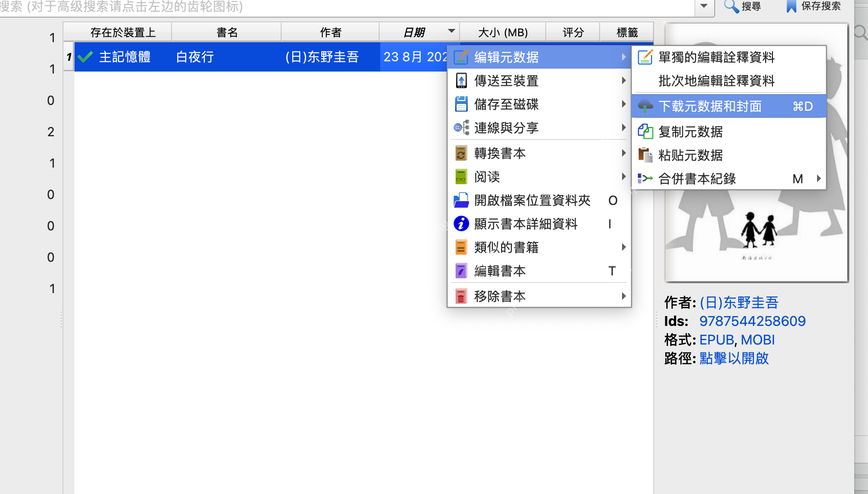This screenshot has height=494, width=868.
Task: Toggle the green 主記憶體 device checkmark
Action: point(85,56)
